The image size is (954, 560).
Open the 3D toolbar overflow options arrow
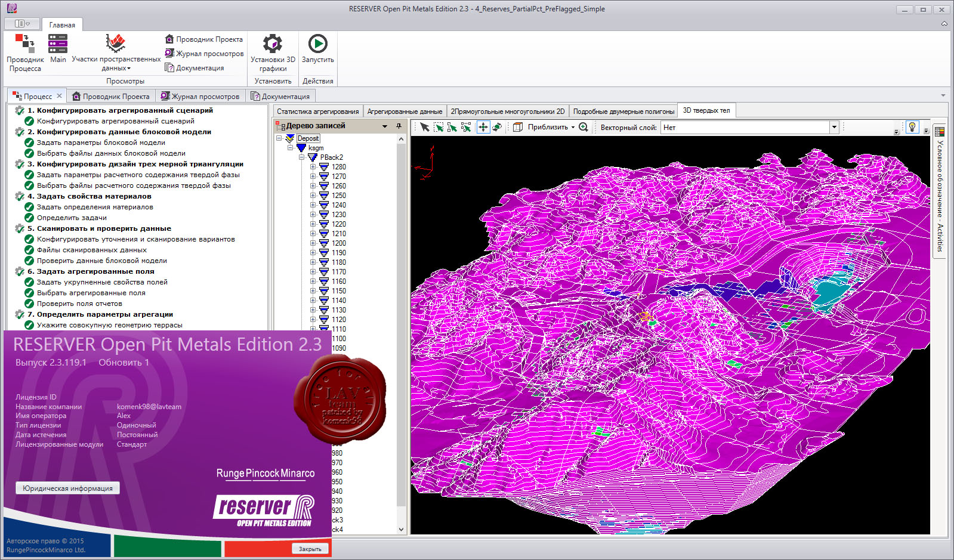(x=926, y=130)
